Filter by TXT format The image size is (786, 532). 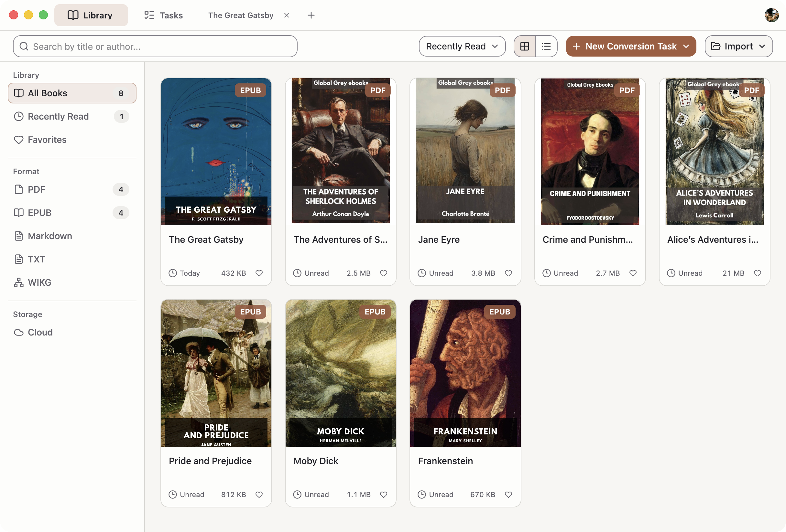tap(72, 259)
